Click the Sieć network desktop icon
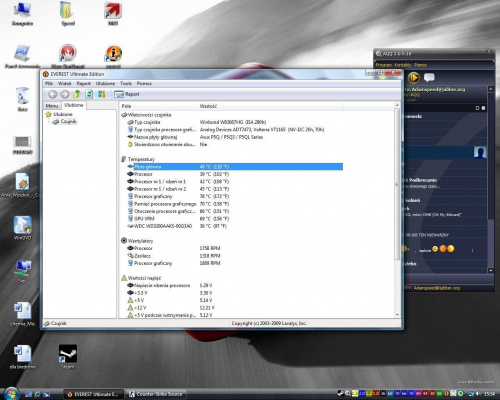500x400 pixels. pos(23,271)
